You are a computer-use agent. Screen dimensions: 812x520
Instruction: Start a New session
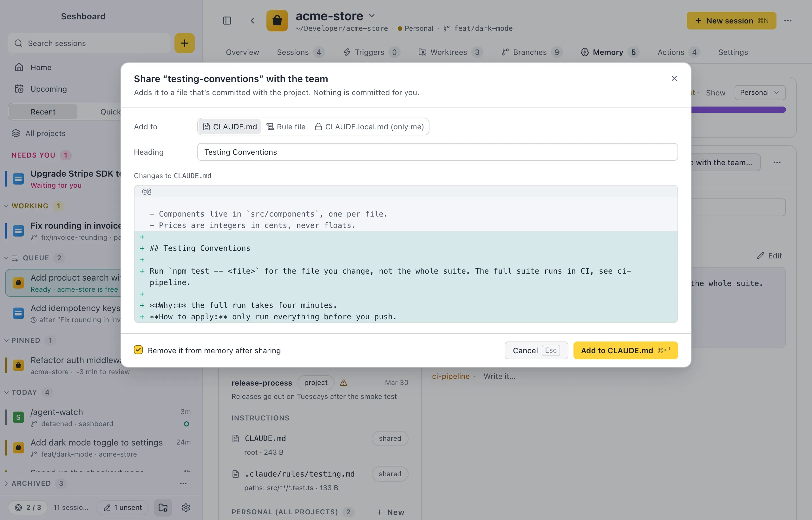731,21
